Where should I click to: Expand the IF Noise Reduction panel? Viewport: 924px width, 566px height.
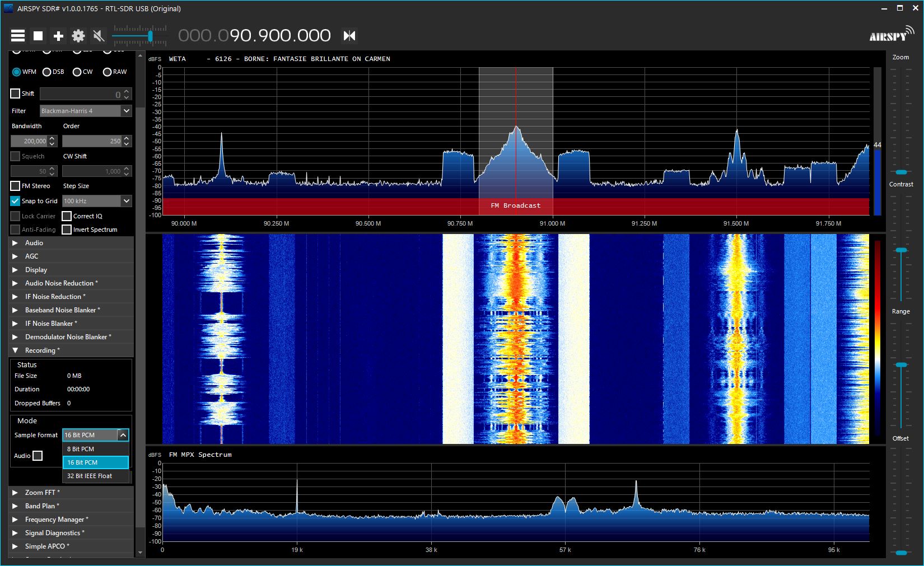tap(71, 297)
